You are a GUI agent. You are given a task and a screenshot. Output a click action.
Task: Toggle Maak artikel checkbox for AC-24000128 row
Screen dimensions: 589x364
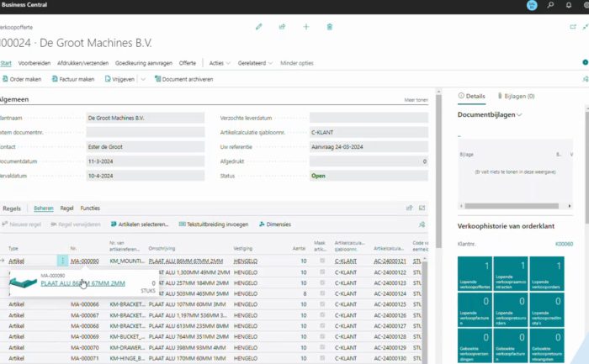pos(321,337)
